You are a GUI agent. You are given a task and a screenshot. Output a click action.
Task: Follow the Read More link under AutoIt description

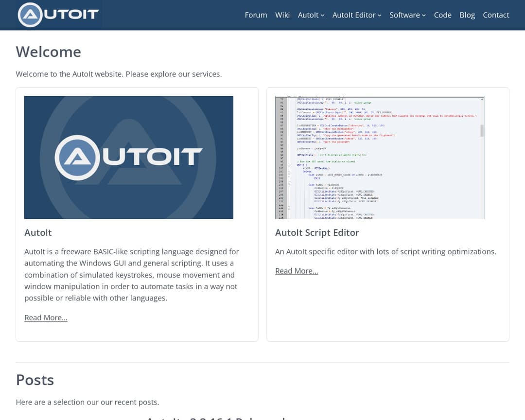[x=46, y=317]
